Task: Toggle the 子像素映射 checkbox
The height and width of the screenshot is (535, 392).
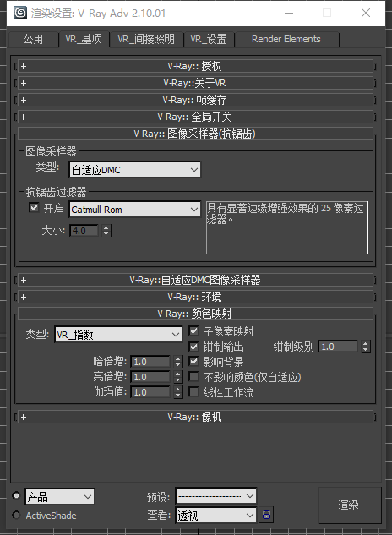Action: 193,330
